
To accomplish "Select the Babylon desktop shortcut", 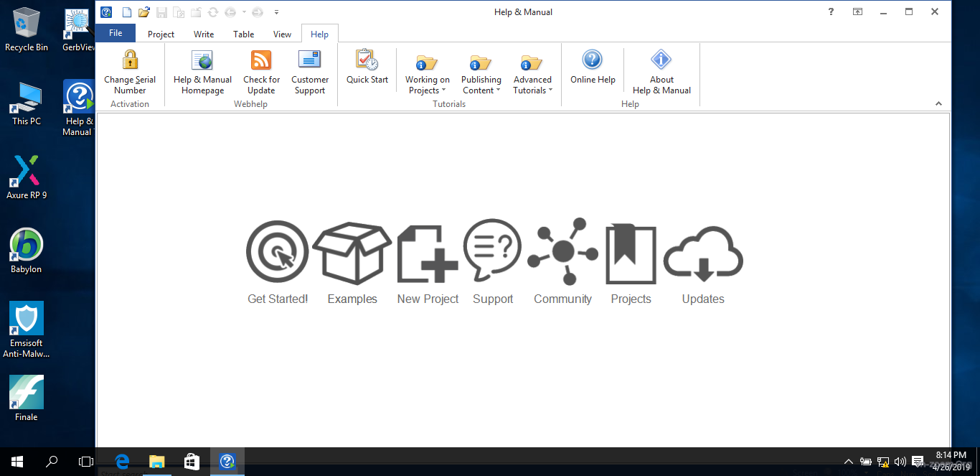I will pos(27,251).
